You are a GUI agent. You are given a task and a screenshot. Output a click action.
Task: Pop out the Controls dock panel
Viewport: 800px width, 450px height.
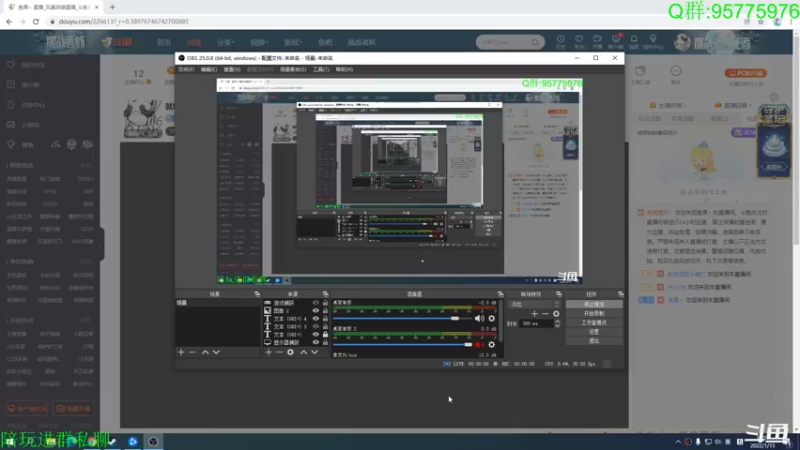pos(620,294)
